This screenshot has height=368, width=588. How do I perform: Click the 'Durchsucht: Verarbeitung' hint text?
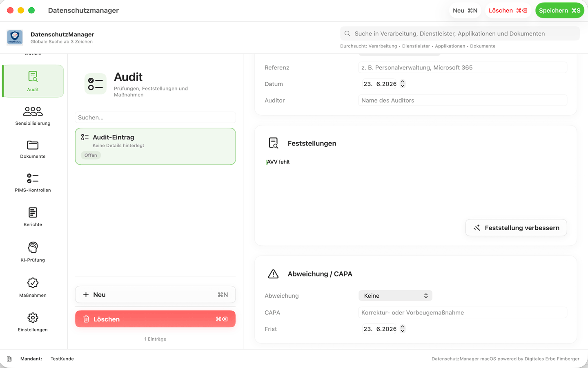click(369, 46)
